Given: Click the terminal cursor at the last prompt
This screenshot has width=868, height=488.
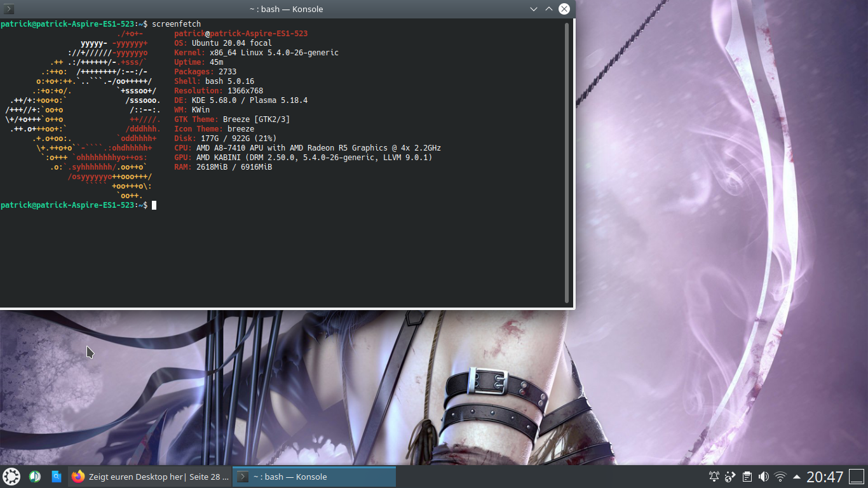Looking at the screenshot, I should point(154,205).
